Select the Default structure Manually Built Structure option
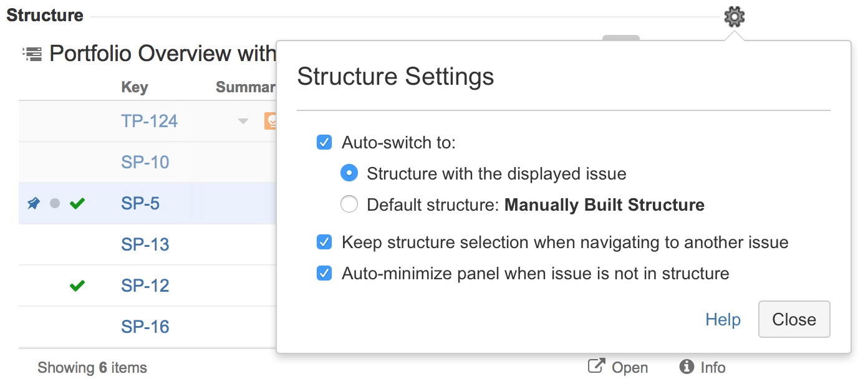868x384 pixels. (x=349, y=204)
